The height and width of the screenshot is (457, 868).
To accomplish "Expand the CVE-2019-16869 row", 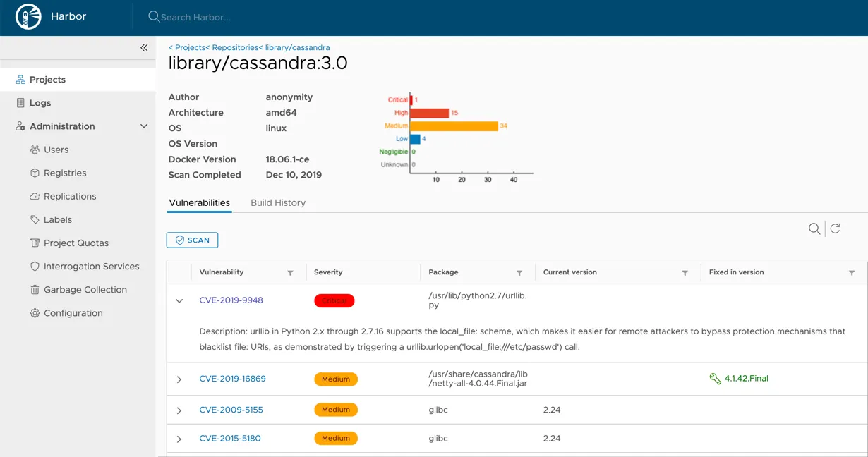I will click(179, 379).
